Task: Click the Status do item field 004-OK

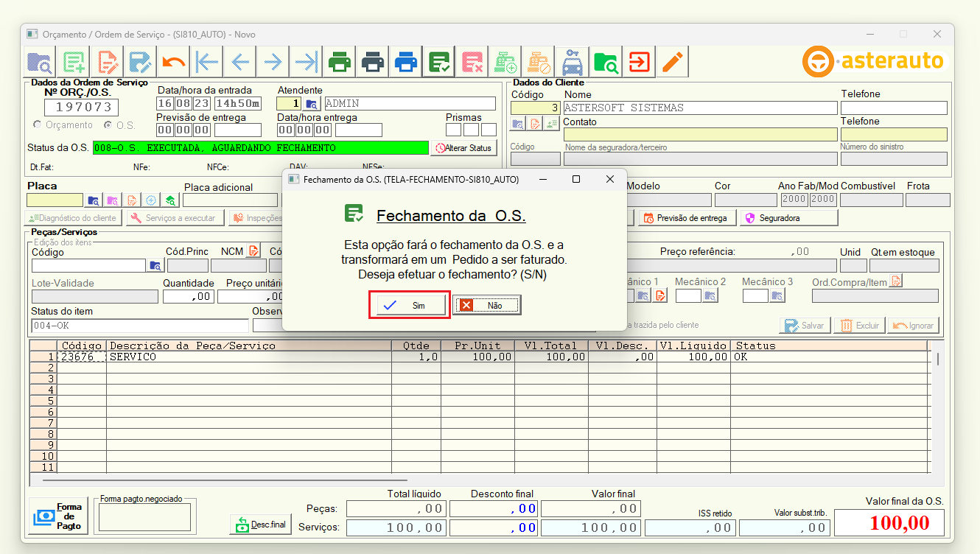Action: coord(140,325)
